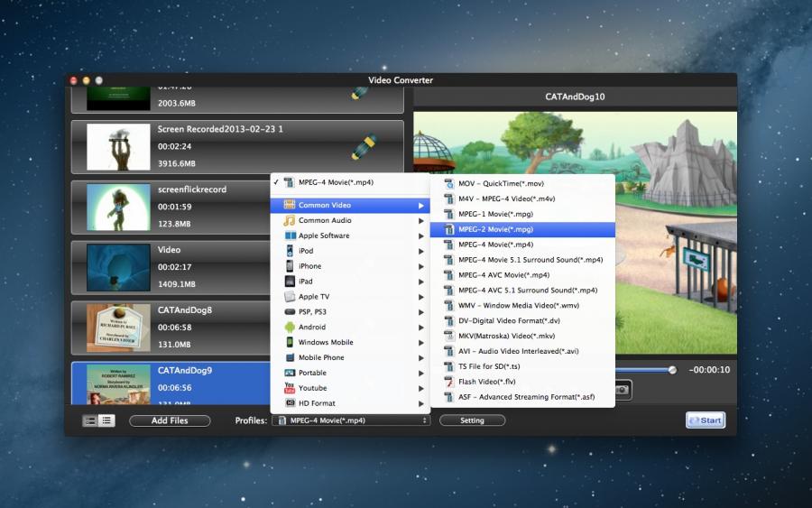812x508 pixels.
Task: Choose AVI - Audio Video Interleaved format
Action: 522,351
